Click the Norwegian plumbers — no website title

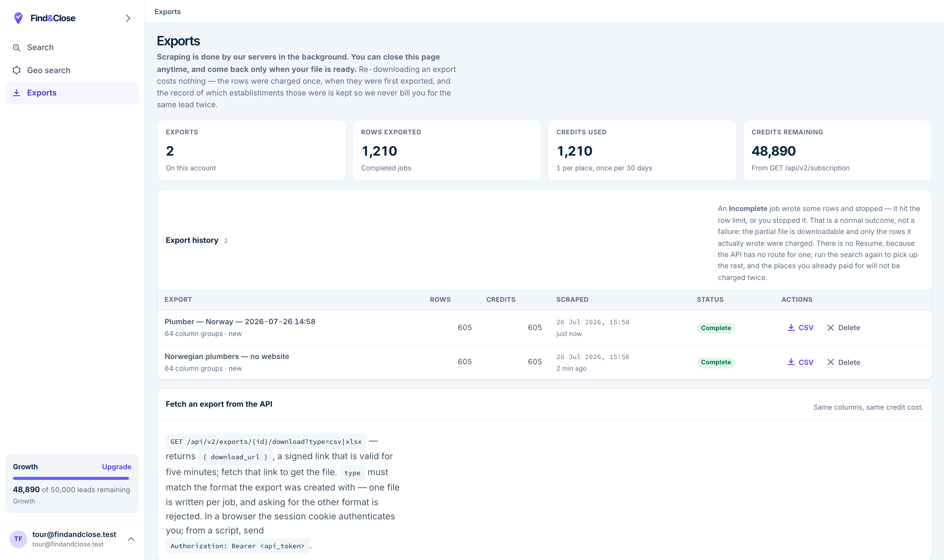pyautogui.click(x=227, y=356)
